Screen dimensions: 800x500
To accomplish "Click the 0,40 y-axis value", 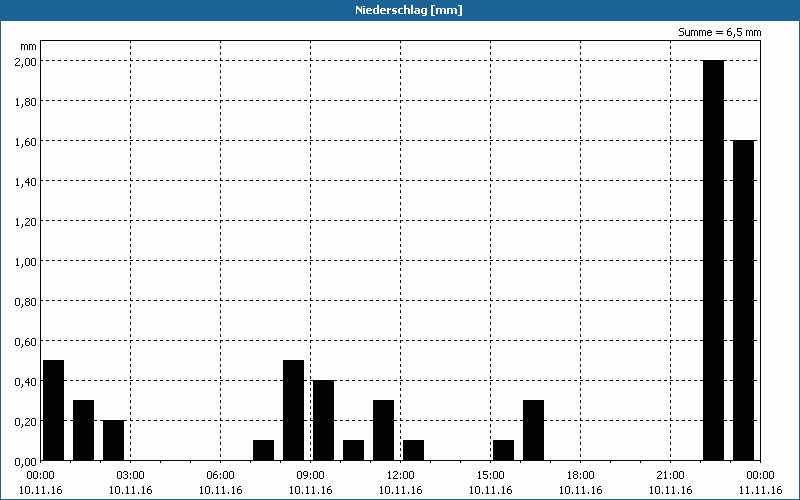I will pos(26,382).
